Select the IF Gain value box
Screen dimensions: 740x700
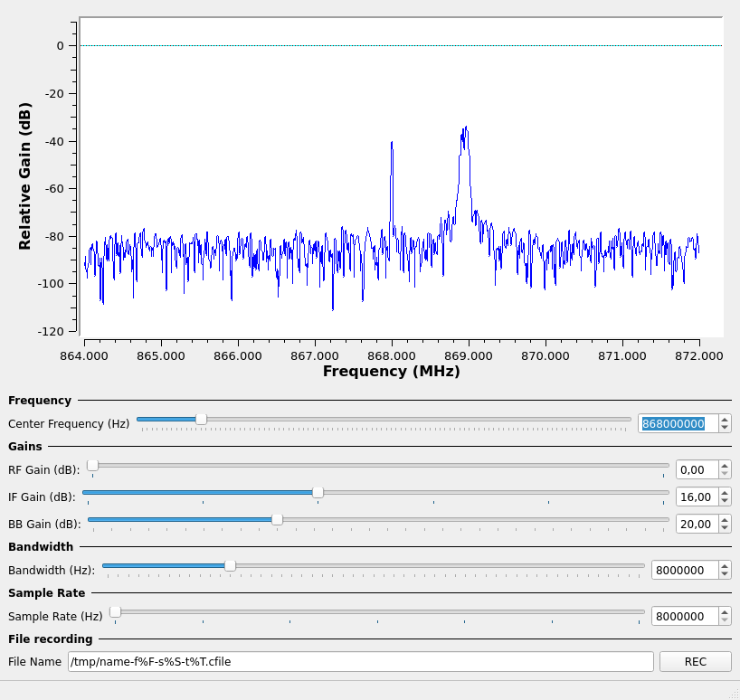coord(696,497)
